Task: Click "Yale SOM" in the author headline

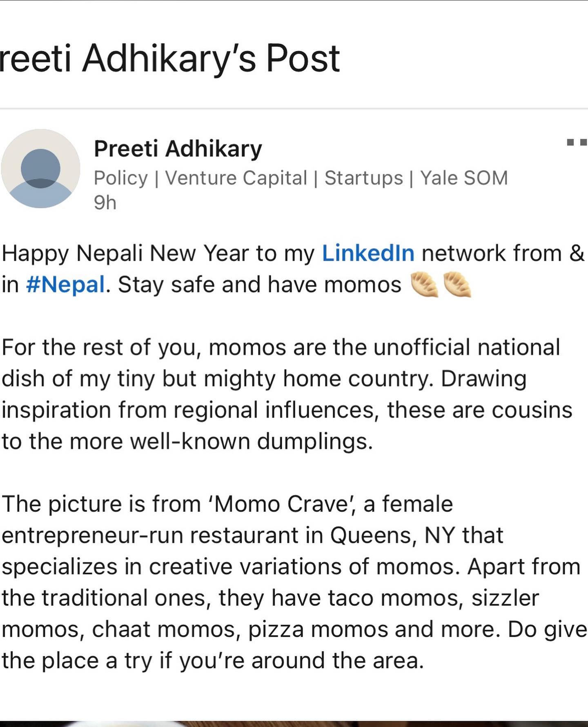Action: 464,178
